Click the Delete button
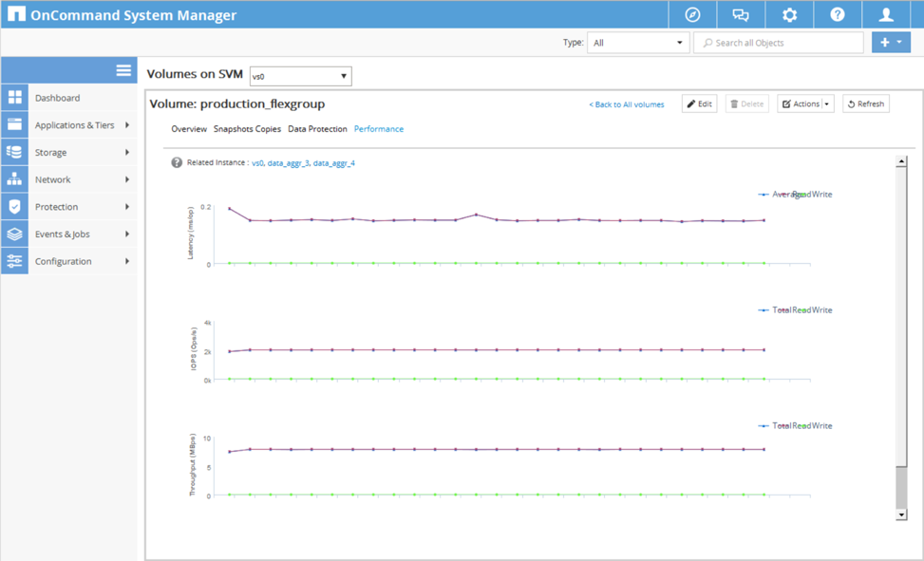Screen dimensions: 924x561 [746, 103]
